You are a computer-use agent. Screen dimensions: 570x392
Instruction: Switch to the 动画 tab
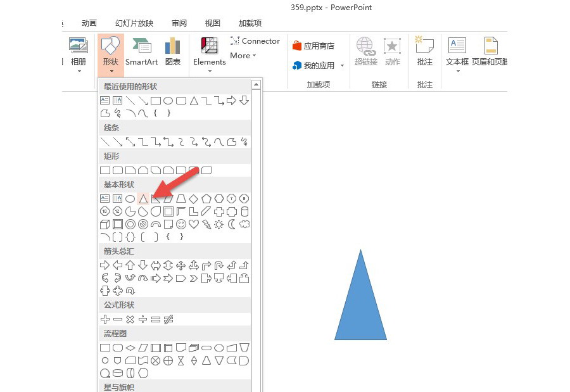(x=89, y=23)
